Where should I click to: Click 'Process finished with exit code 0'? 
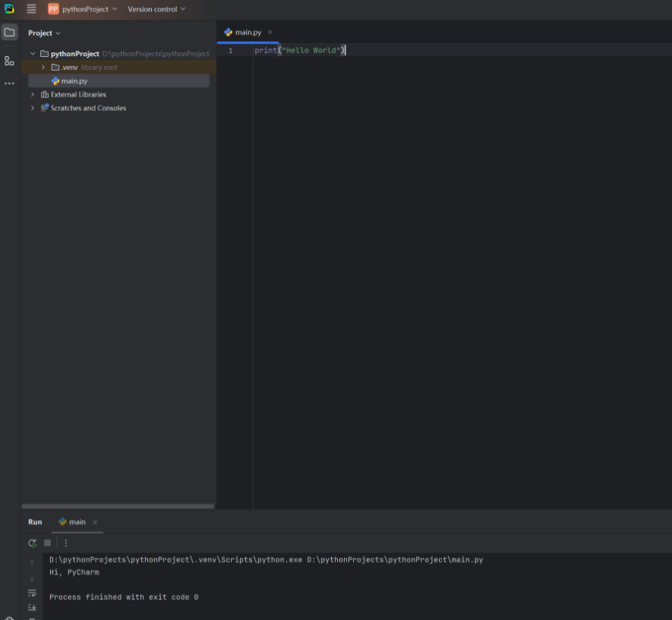click(124, 597)
